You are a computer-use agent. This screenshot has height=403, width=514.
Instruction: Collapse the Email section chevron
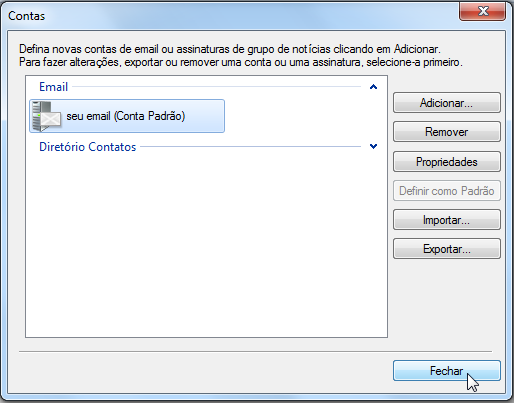tap(373, 87)
